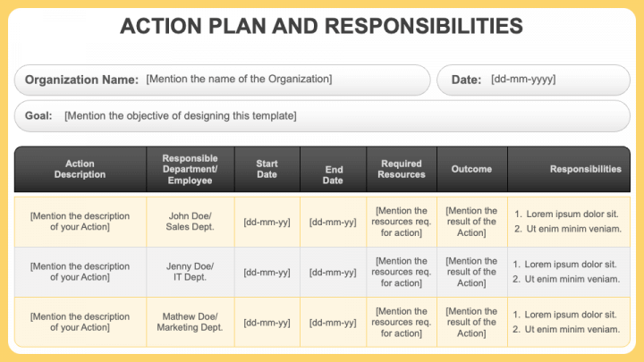Select Jenny Doe row outcome cell
Image resolution: width=644 pixels, height=362 pixels.
(x=472, y=272)
